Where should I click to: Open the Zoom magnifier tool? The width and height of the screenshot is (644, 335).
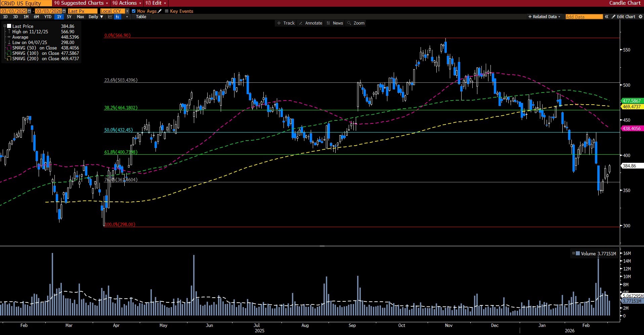coord(356,23)
